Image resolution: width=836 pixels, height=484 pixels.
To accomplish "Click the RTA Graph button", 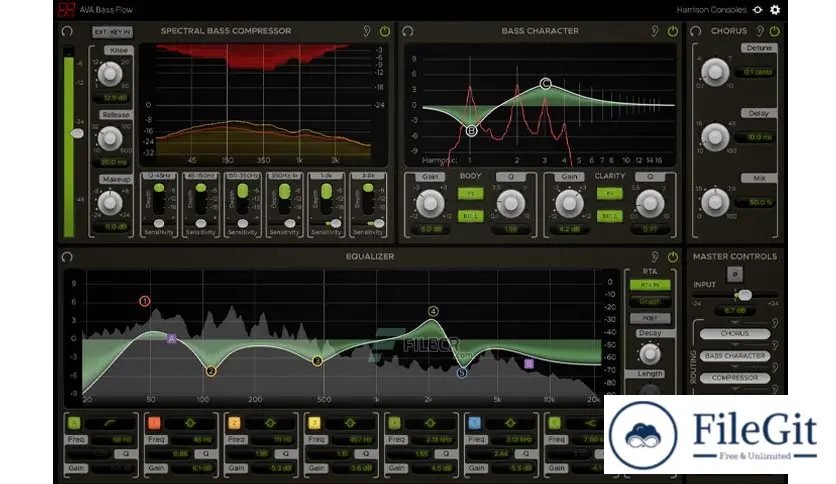I will (x=650, y=302).
